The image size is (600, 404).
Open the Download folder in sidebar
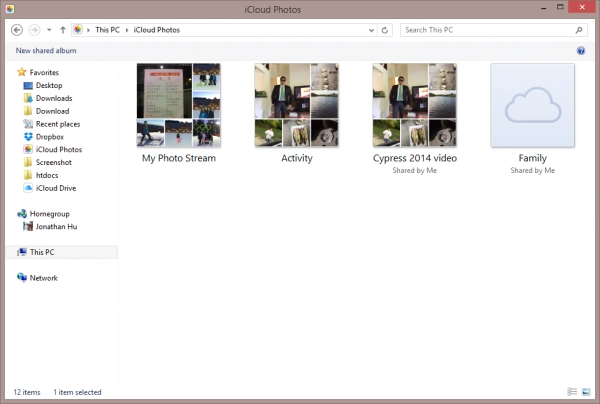(52, 111)
